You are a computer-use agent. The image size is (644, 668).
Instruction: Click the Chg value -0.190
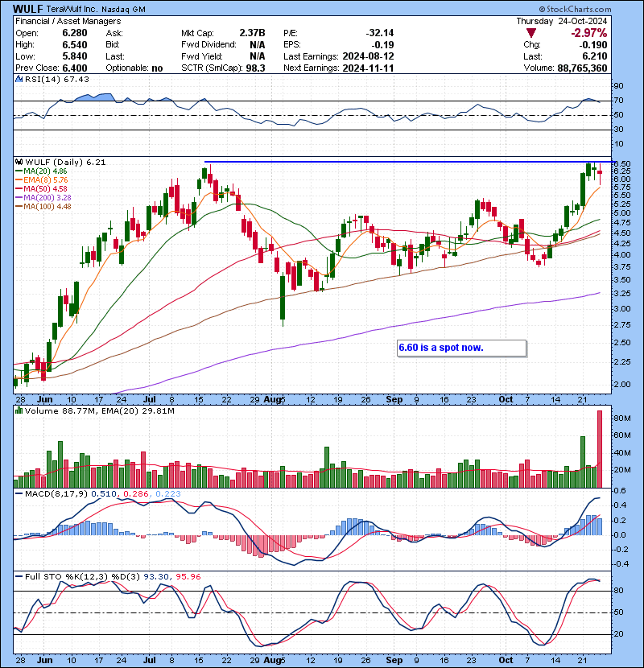click(x=592, y=45)
